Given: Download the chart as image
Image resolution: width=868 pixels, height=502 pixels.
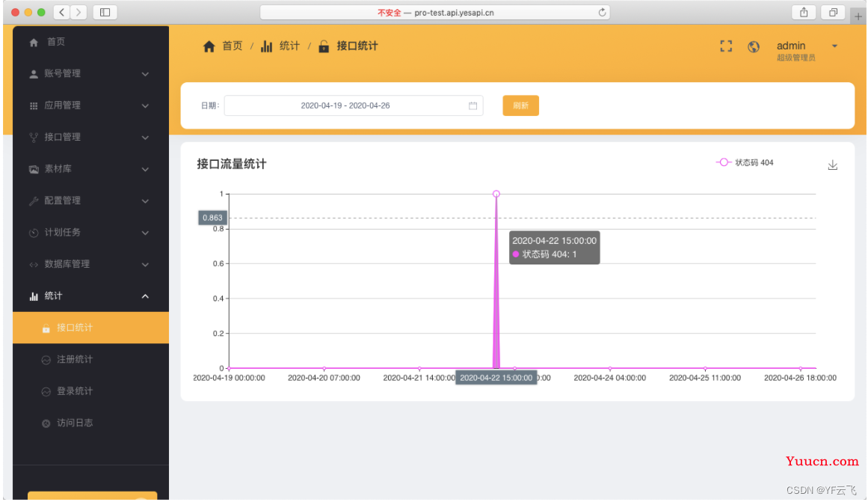Looking at the screenshot, I should pyautogui.click(x=833, y=165).
